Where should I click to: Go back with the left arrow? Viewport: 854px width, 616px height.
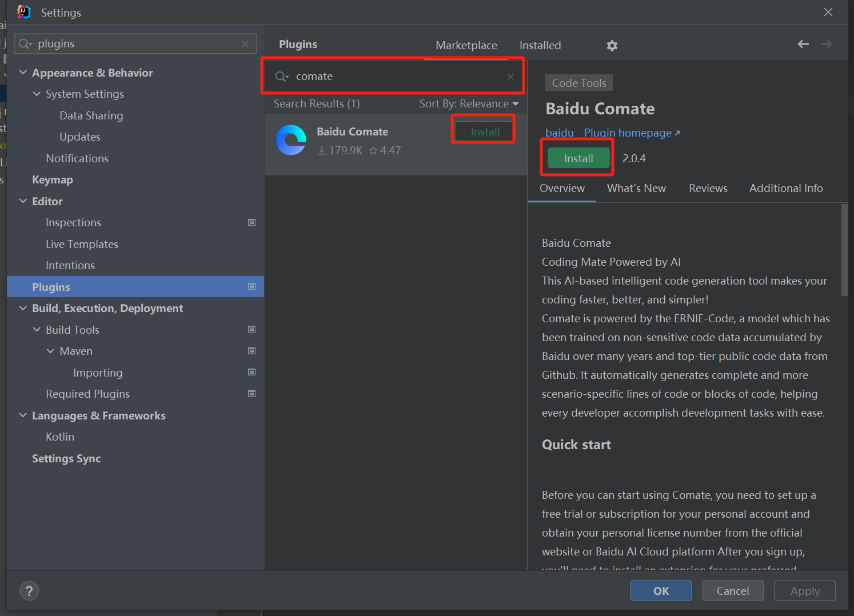(x=803, y=44)
